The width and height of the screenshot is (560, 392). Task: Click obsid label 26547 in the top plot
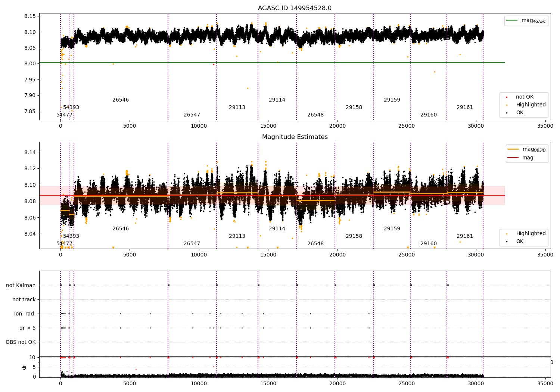coord(192,115)
